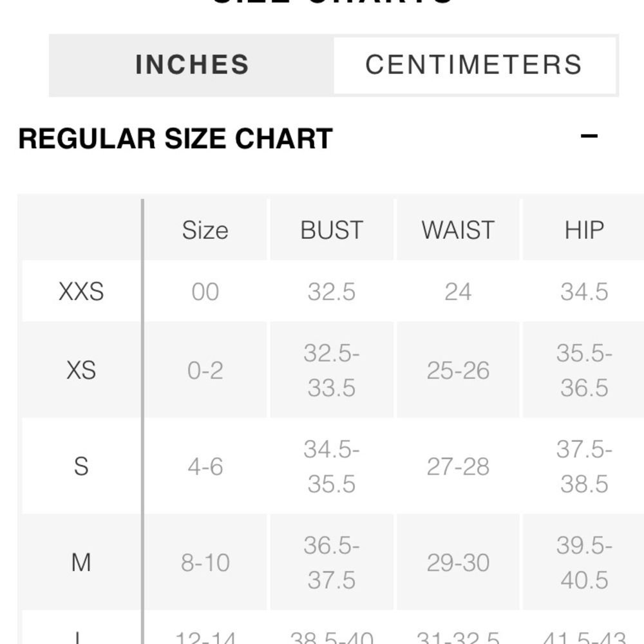Click the 4-6 size cell
Viewport: 644px width, 644px height.
[x=205, y=466]
